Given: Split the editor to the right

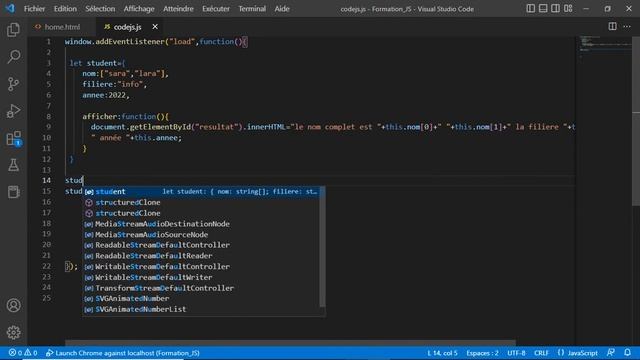Looking at the screenshot, I should click(613, 27).
